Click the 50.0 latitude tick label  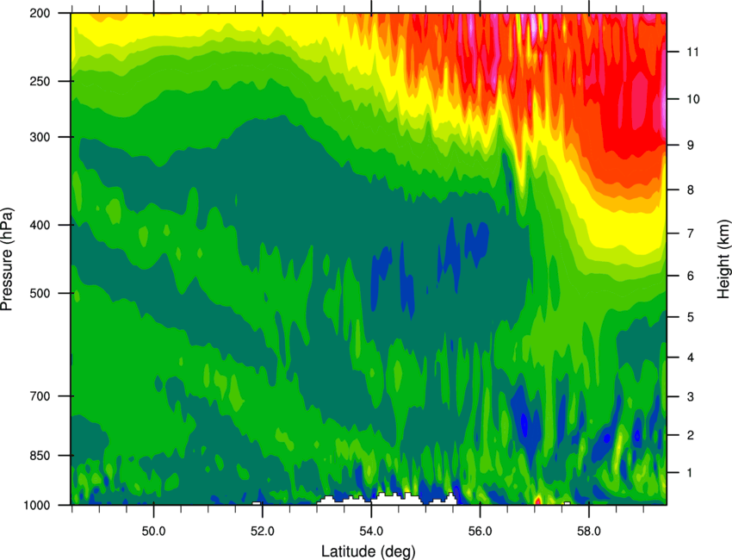153,532
